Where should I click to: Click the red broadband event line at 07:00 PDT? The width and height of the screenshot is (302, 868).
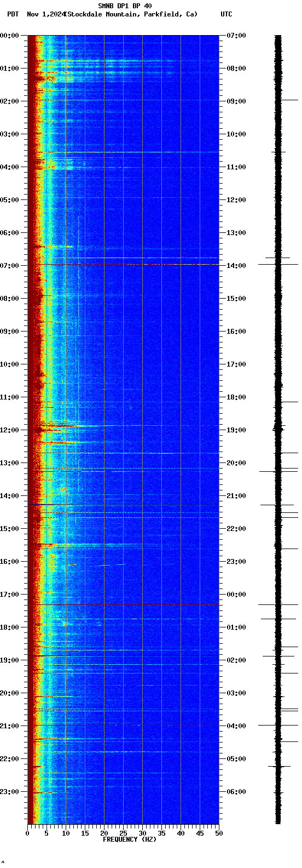[123, 265]
